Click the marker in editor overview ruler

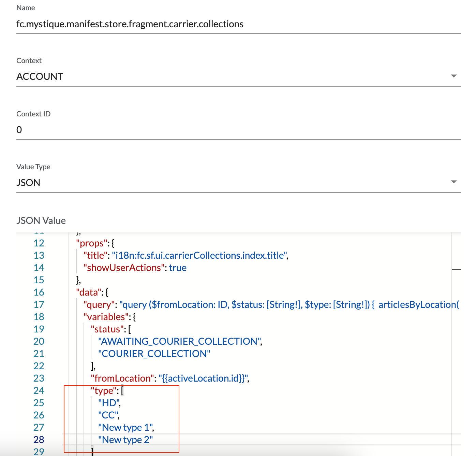456,270
